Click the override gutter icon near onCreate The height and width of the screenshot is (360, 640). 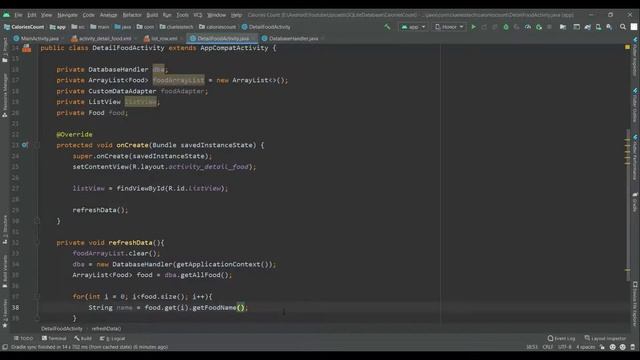click(x=25, y=145)
